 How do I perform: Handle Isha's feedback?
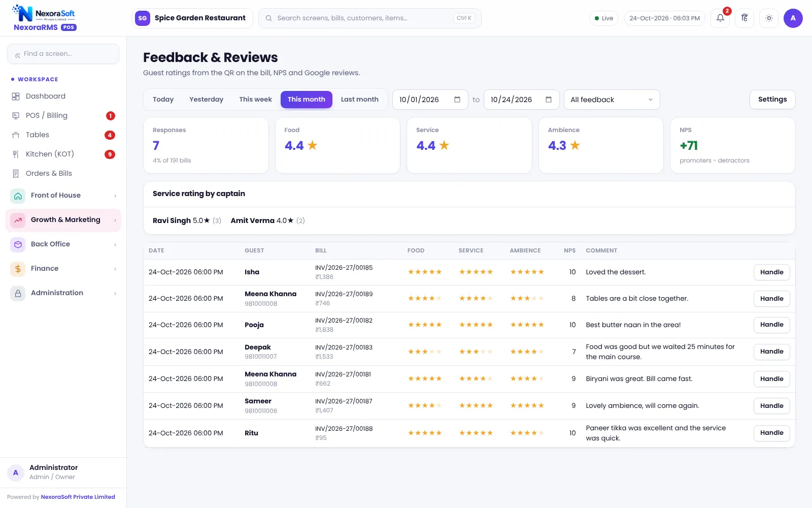coord(772,272)
